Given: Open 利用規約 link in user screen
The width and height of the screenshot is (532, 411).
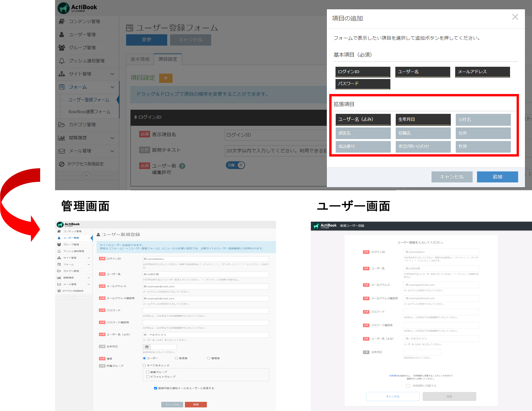Looking at the screenshot, I should point(393,376).
